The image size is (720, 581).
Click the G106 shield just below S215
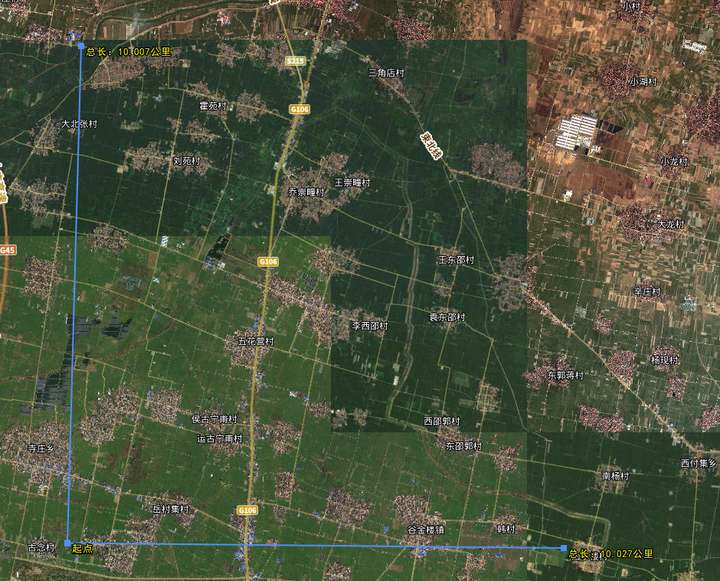[299, 109]
